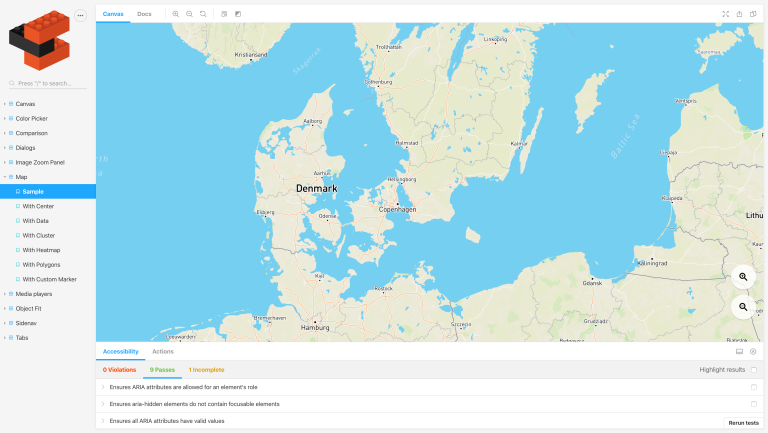The height and width of the screenshot is (433, 768).
Task: Check the box for ARIA attributes allowed rule
Action: click(754, 387)
